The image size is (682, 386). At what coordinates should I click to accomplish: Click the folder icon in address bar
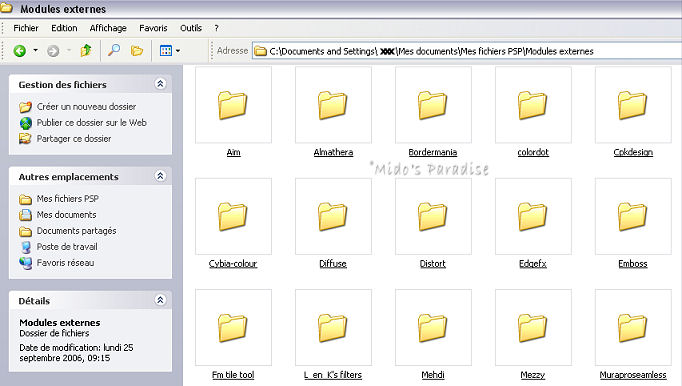(x=260, y=51)
